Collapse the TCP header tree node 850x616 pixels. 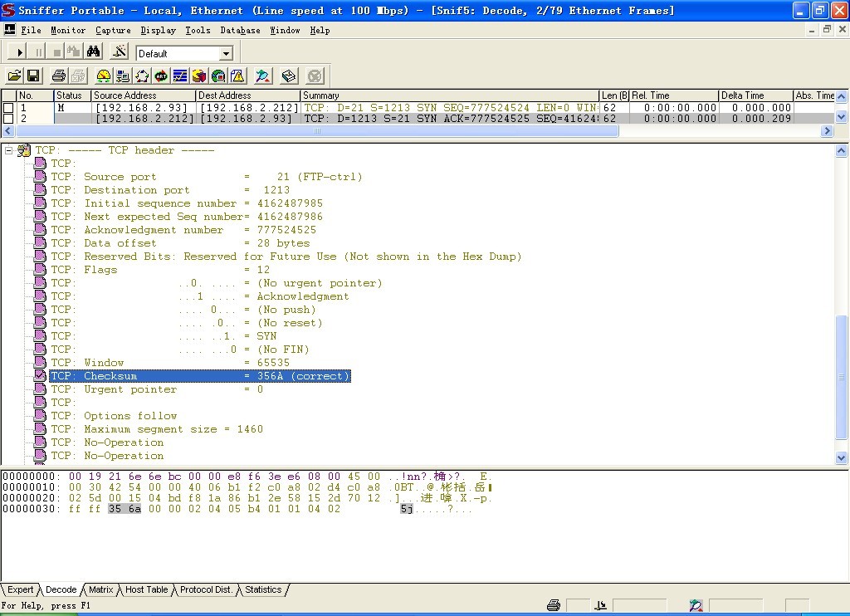click(8, 150)
